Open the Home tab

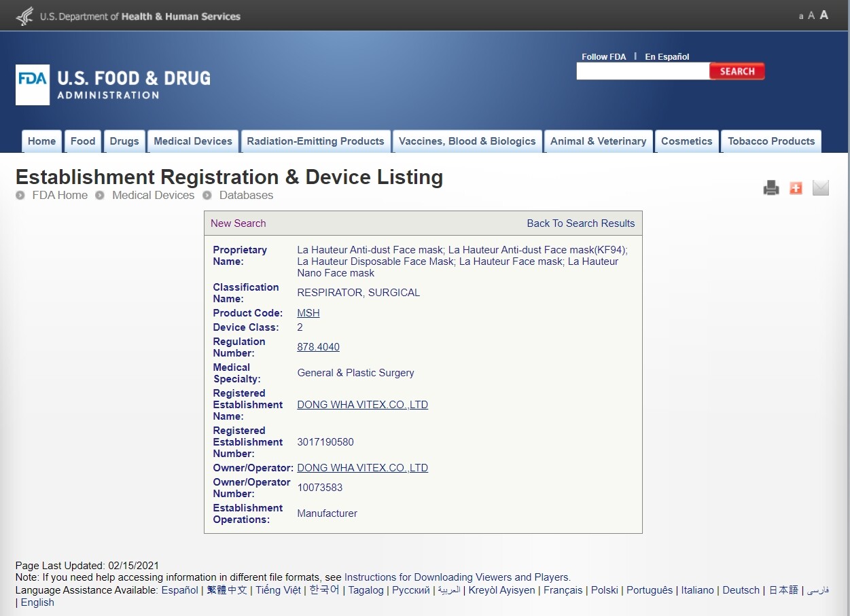[x=41, y=141]
